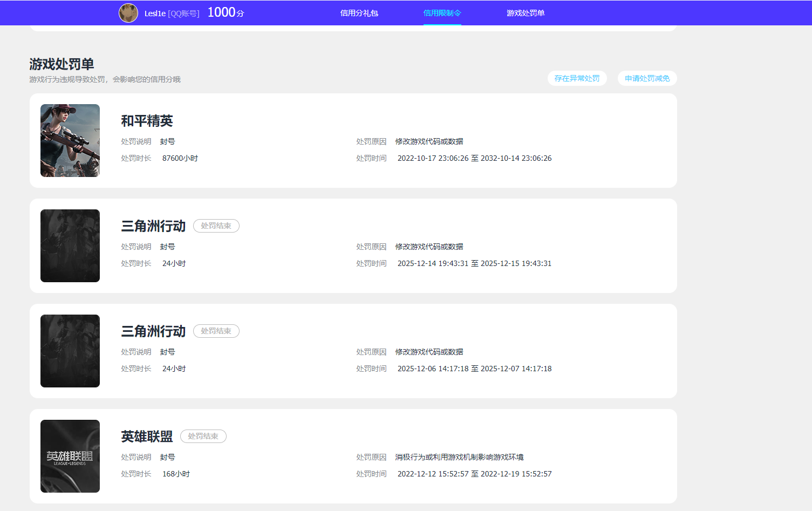Viewport: 812px width, 511px height.
Task: Click the Lesl1e user avatar
Action: (128, 13)
